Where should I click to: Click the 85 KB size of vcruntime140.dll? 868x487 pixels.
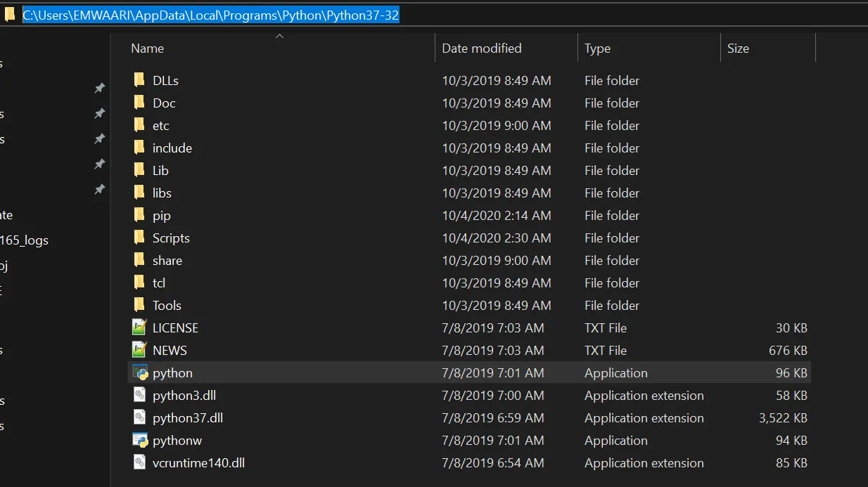tap(791, 463)
